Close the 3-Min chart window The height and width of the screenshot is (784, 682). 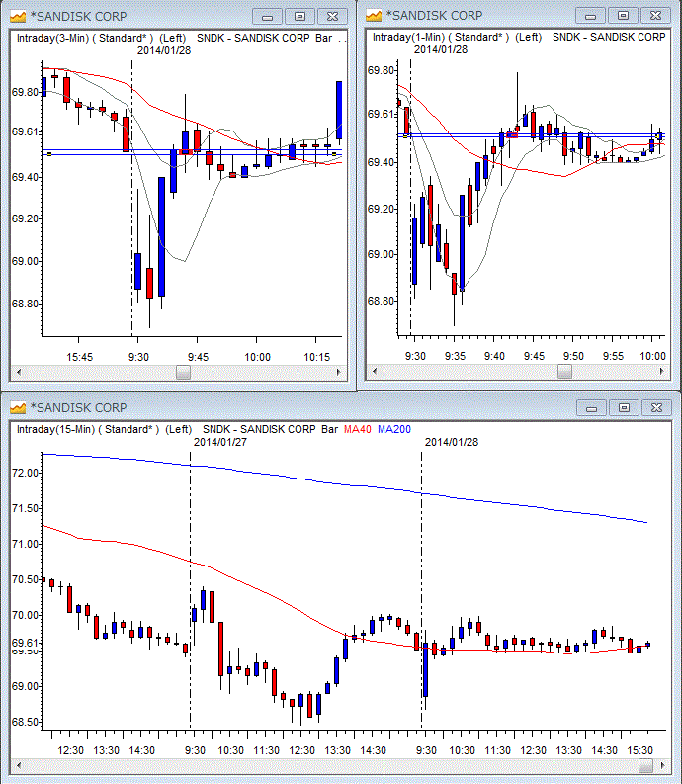point(332,17)
